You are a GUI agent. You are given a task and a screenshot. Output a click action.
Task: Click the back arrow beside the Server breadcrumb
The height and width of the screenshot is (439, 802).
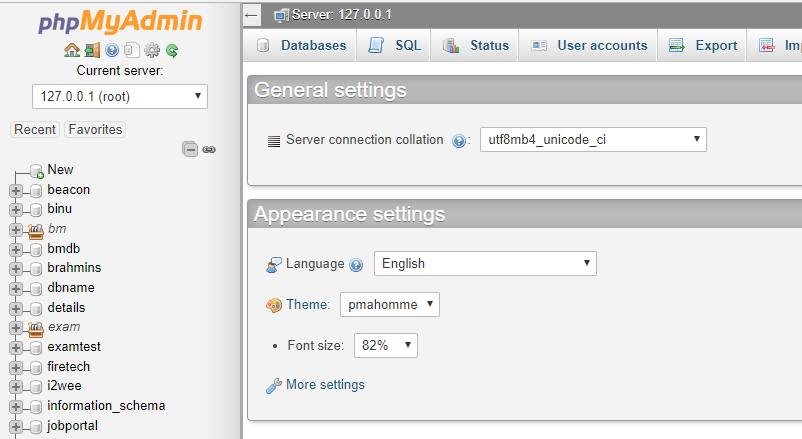tap(252, 15)
